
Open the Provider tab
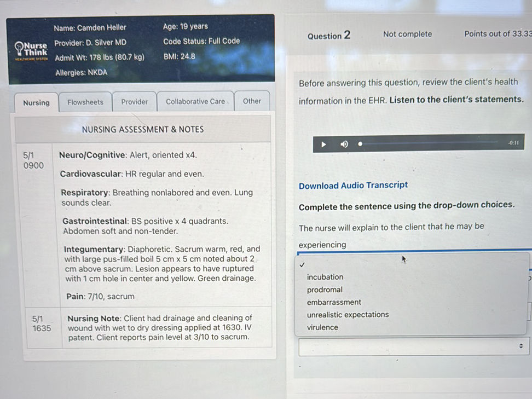135,102
